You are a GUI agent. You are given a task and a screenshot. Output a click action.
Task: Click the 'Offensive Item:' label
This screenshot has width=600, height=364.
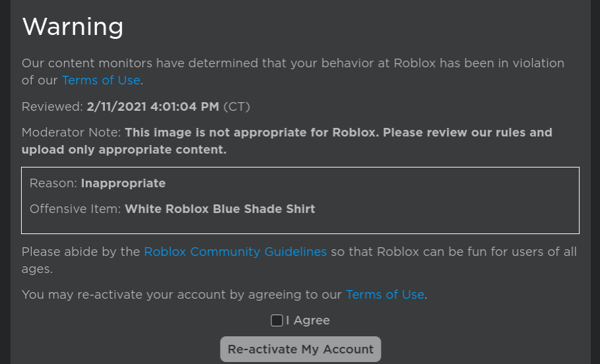point(75,209)
